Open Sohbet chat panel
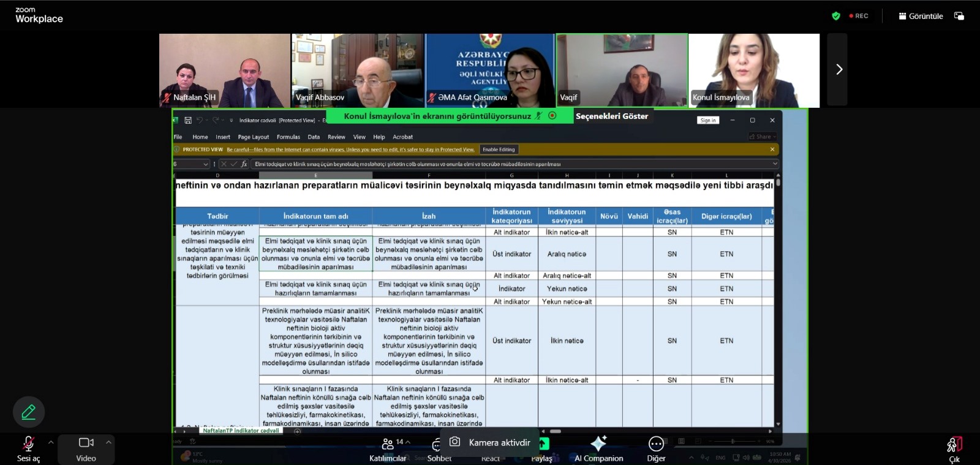 439,450
